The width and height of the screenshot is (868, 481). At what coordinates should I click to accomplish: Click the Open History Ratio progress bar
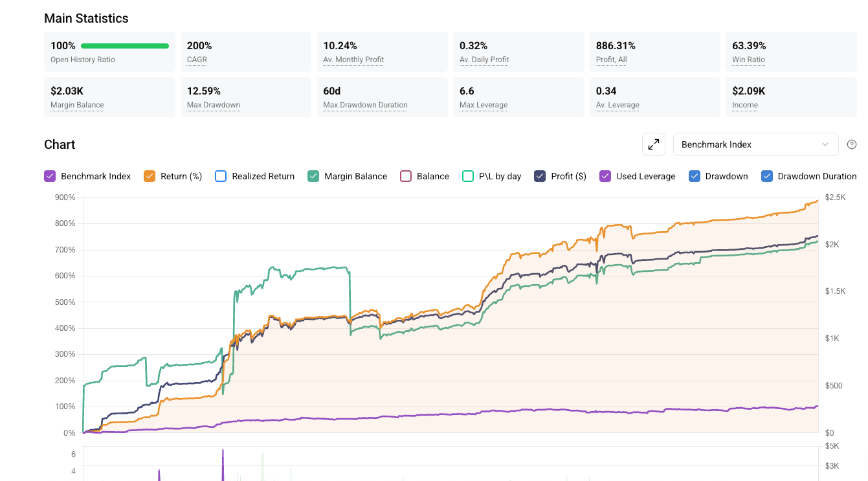pyautogui.click(x=124, y=46)
